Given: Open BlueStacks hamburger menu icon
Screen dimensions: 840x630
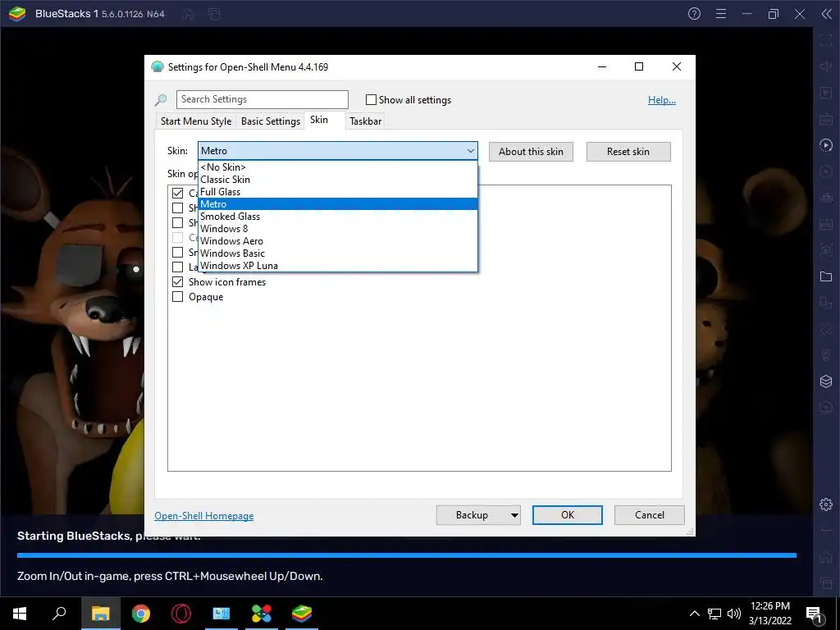Looking at the screenshot, I should (721, 14).
